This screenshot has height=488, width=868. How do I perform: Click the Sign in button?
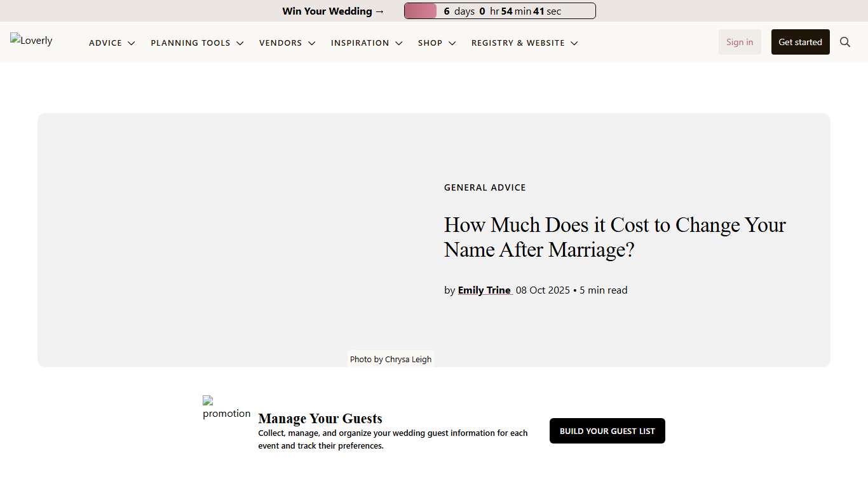(x=739, y=42)
